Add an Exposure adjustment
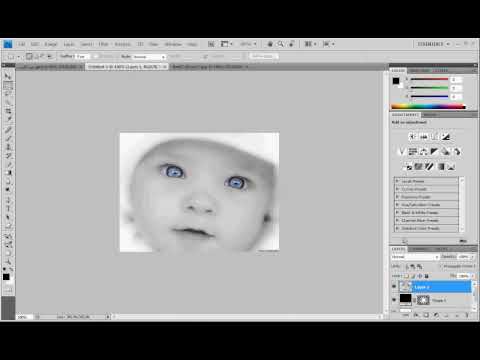Image resolution: width=480 pixels, height=360 pixels. pos(445,137)
